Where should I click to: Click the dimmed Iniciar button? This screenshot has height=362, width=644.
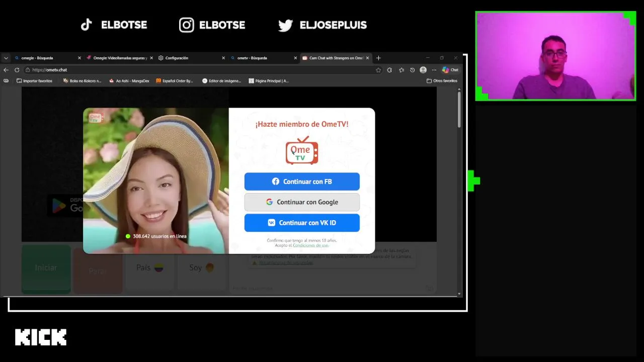(x=46, y=268)
